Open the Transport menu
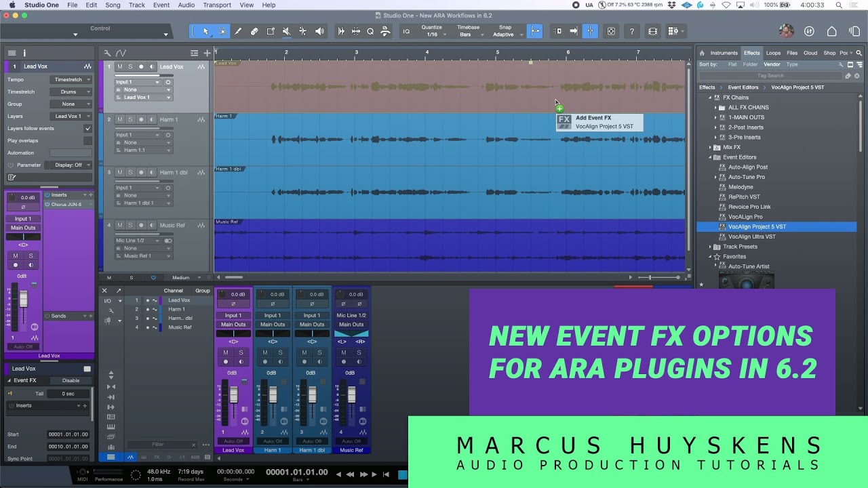The height and width of the screenshot is (488, 868). pos(217,5)
